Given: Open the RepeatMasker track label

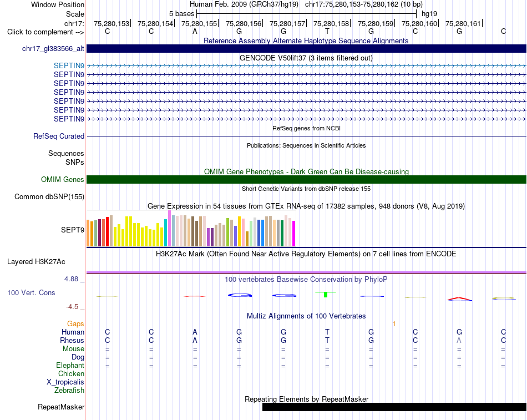Looking at the screenshot, I should pos(61,407).
